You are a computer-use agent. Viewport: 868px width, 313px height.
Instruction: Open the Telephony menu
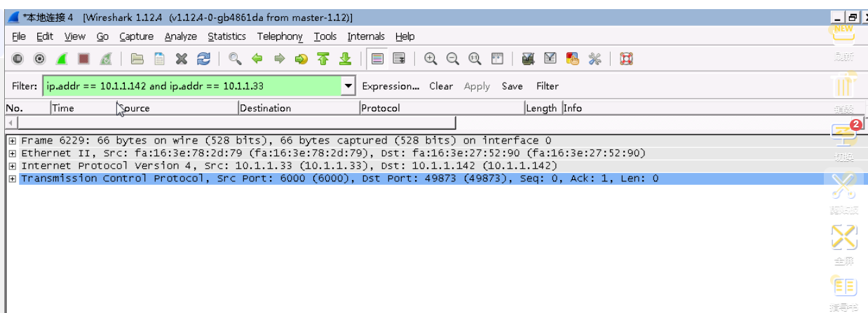pos(280,36)
